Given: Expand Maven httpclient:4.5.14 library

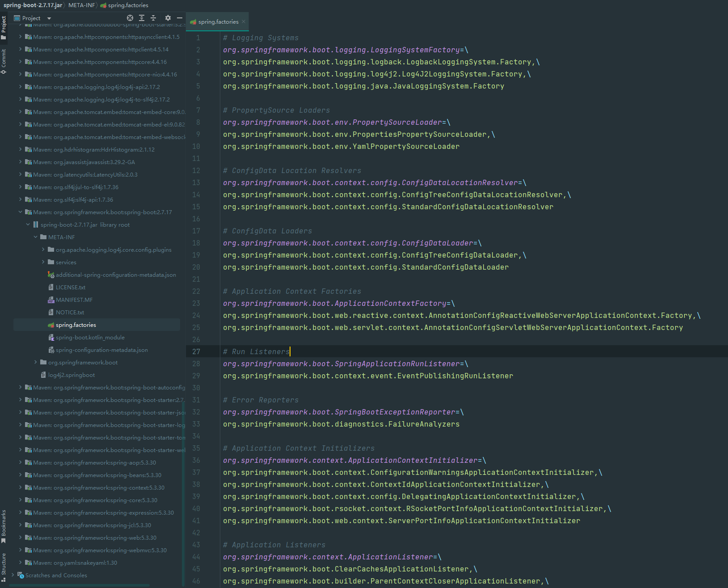Looking at the screenshot, I should tap(20, 49).
